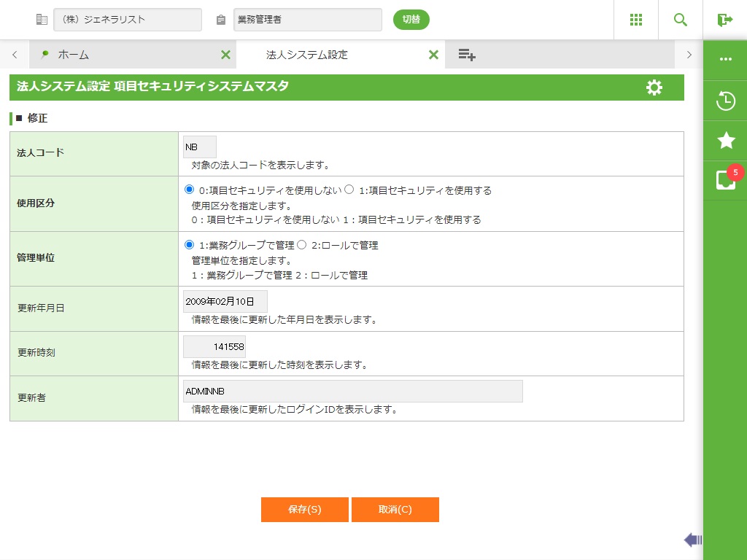Select 2:ロールで管理 radio option
The width and height of the screenshot is (747, 560).
(x=301, y=245)
